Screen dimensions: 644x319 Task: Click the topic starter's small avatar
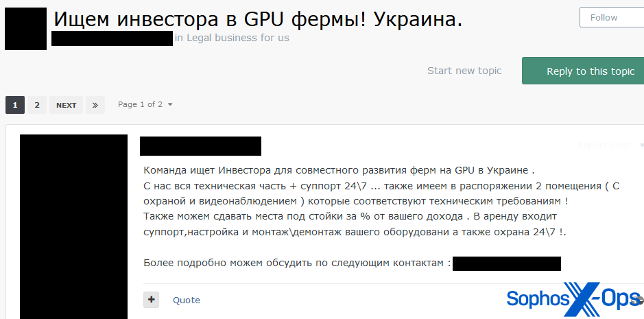click(25, 29)
